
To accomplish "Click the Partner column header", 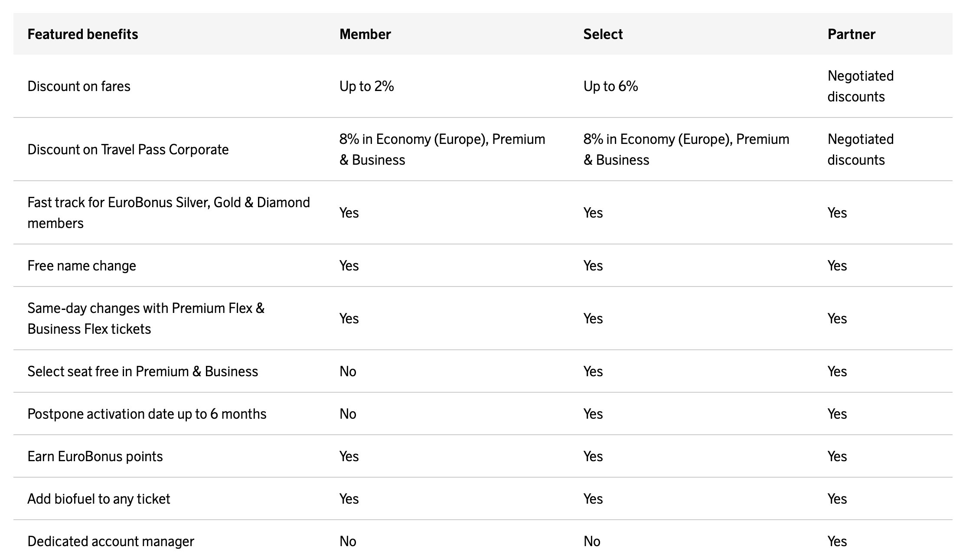I will tap(851, 34).
